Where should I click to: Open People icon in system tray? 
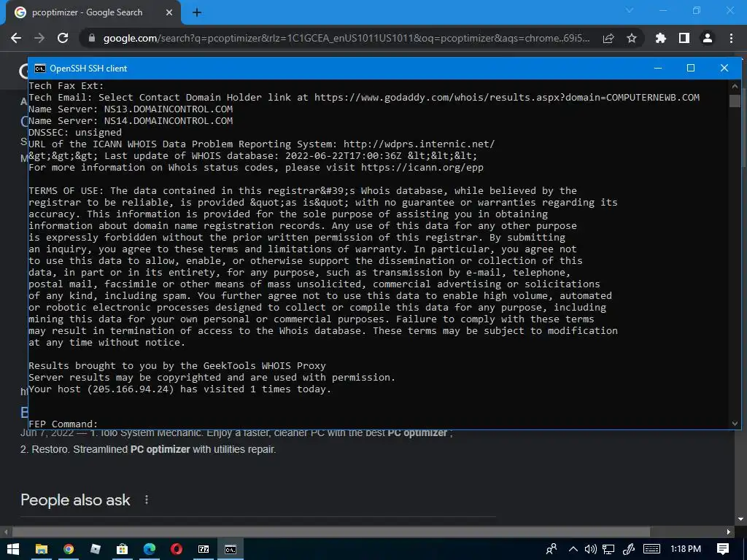pos(551,549)
